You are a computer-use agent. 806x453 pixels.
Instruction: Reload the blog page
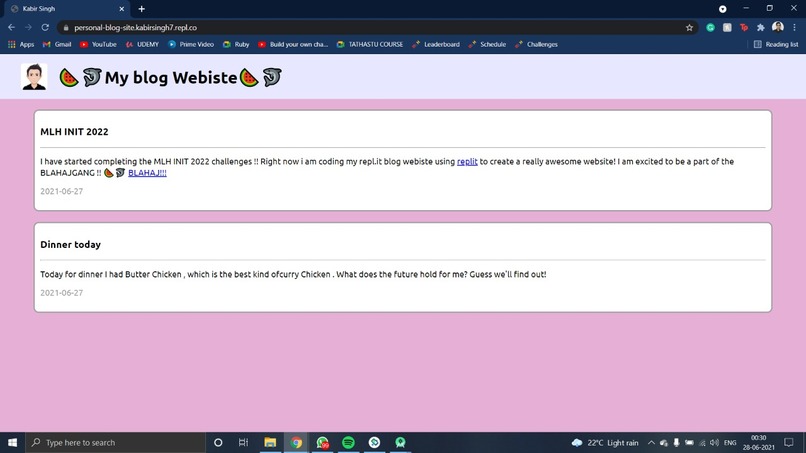[x=45, y=27]
